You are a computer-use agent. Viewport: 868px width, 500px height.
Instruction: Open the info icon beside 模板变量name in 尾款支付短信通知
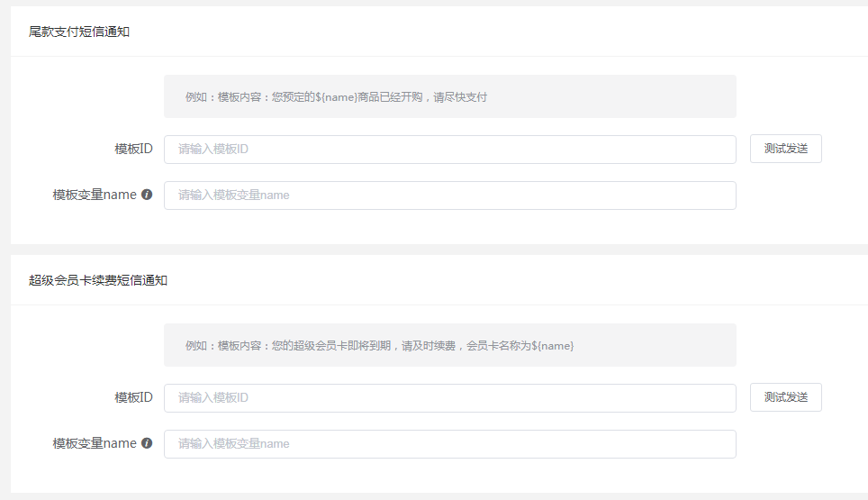(x=147, y=195)
